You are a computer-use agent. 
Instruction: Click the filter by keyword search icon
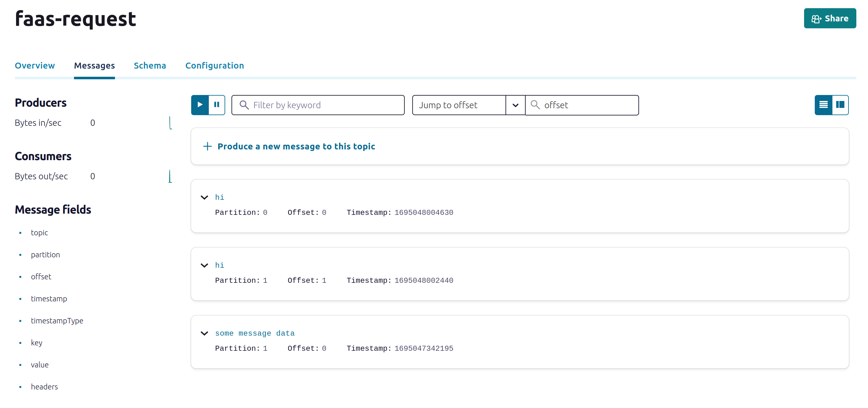coord(244,104)
